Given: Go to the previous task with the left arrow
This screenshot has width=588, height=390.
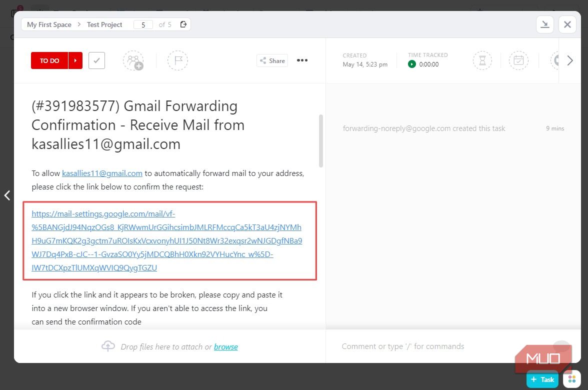Looking at the screenshot, I should [7, 195].
